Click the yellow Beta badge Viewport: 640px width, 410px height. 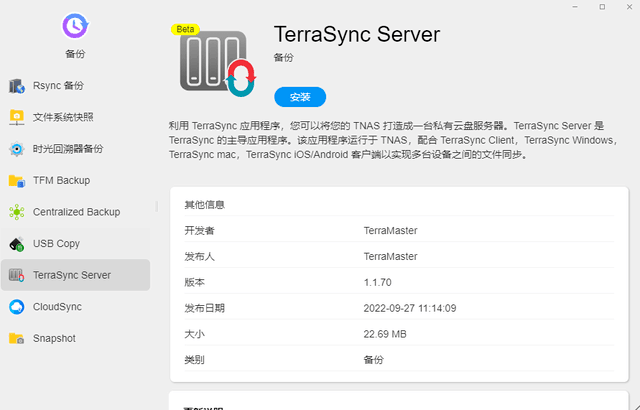[185, 29]
